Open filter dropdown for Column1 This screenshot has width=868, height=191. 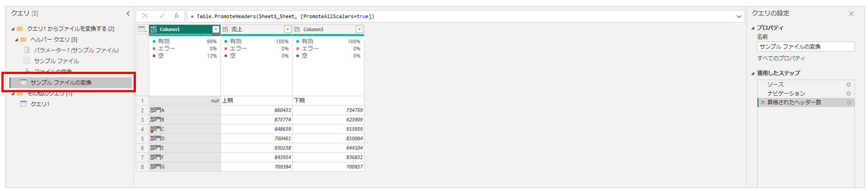click(216, 29)
